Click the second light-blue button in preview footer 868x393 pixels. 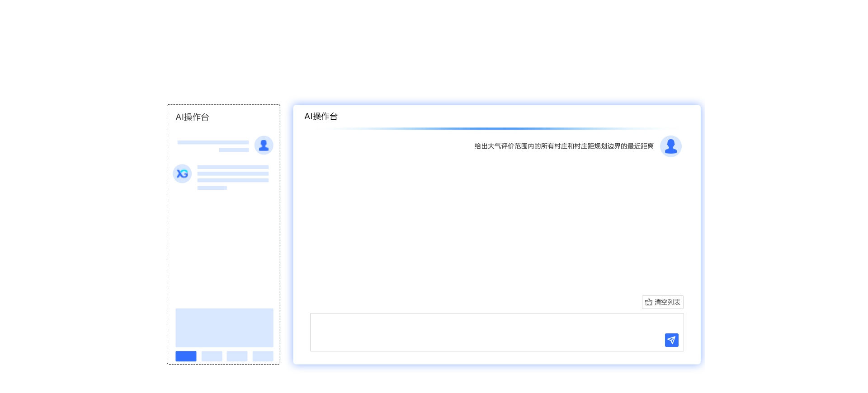pyautogui.click(x=212, y=356)
